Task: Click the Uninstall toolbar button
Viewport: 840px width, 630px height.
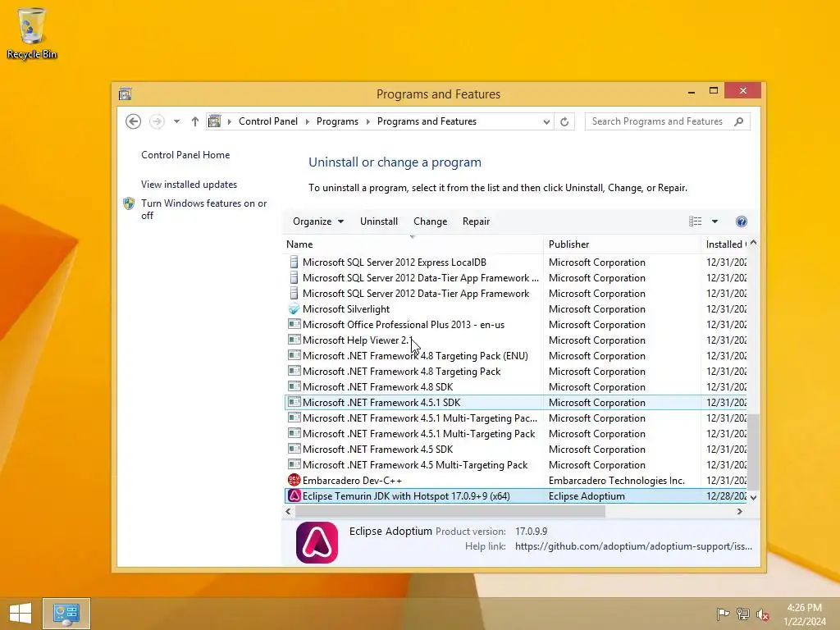Action: [379, 221]
